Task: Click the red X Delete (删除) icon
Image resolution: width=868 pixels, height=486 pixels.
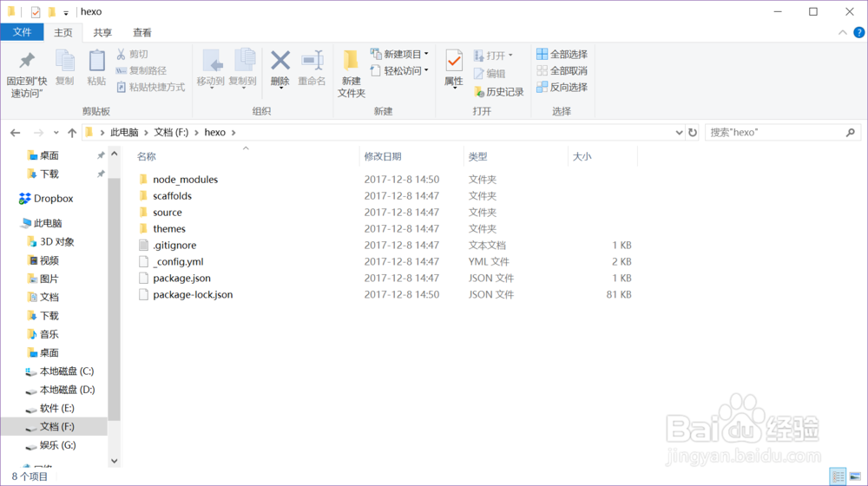Action: pyautogui.click(x=280, y=61)
